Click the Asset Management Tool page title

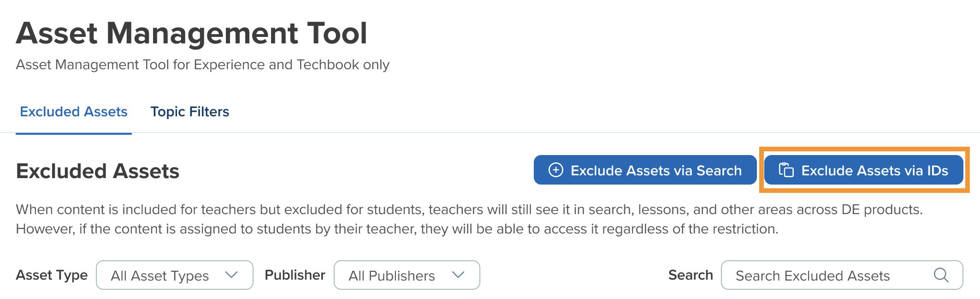[192, 33]
